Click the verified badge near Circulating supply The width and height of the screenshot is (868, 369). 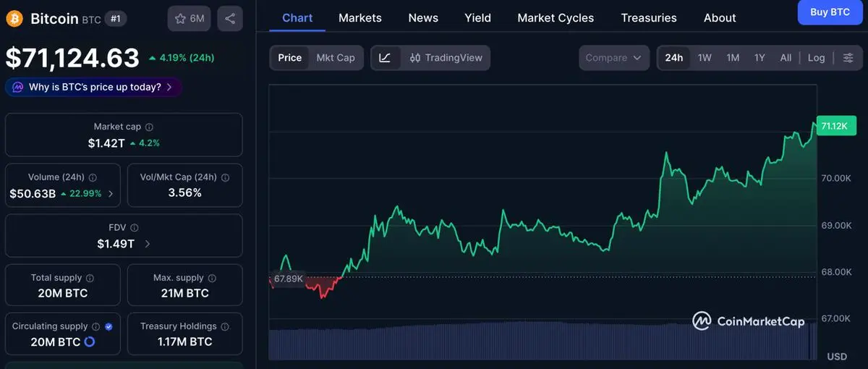109,326
